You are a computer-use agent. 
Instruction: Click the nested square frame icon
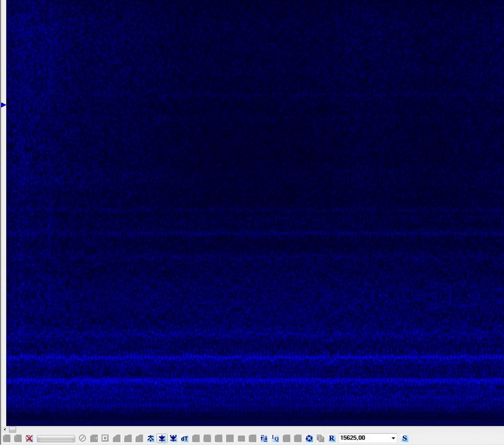coord(105,438)
